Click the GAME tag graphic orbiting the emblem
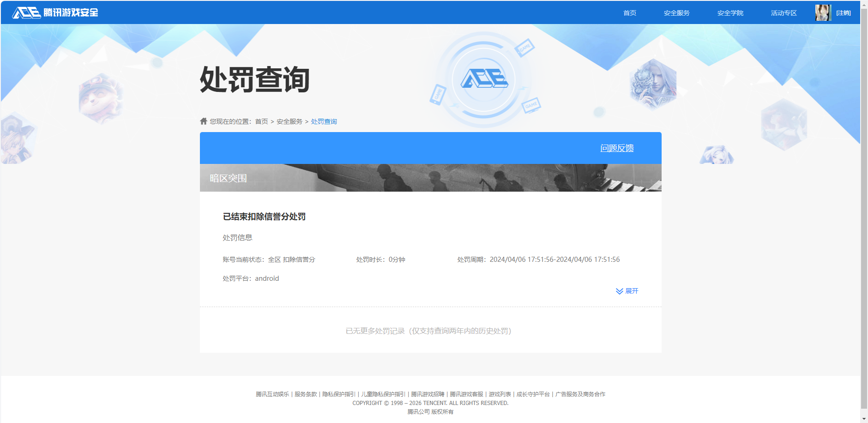 (x=526, y=48)
